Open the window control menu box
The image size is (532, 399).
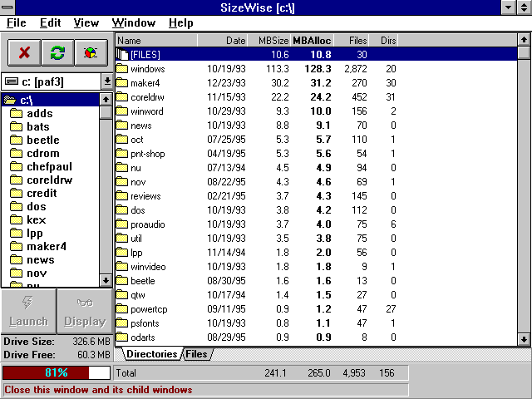click(x=9, y=7)
